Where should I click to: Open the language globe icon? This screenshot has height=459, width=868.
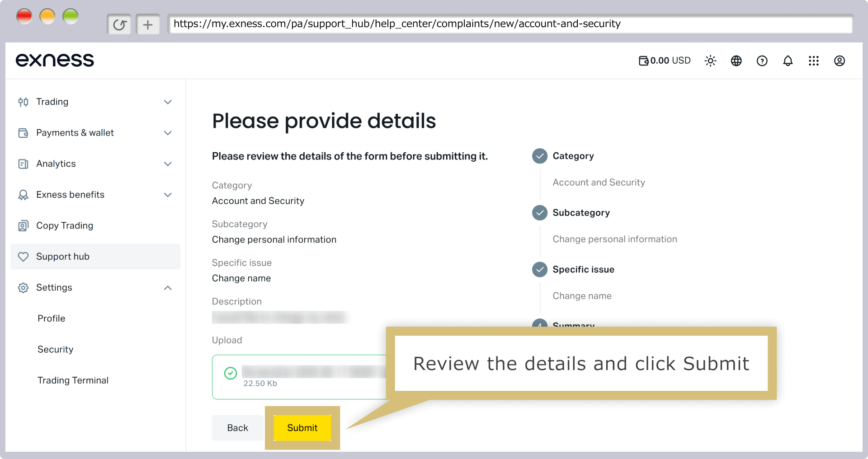[x=736, y=61]
